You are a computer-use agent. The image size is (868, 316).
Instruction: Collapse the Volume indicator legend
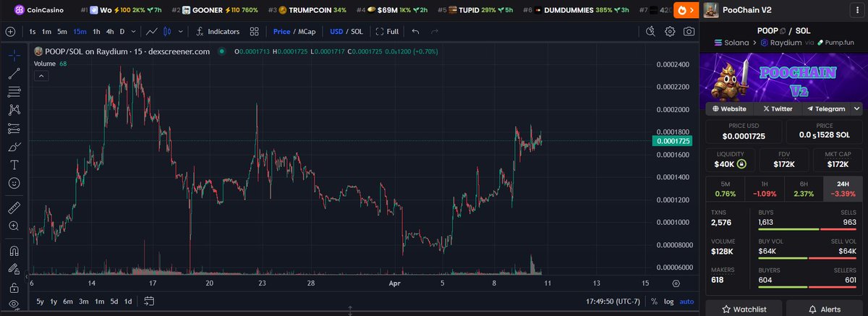click(42, 74)
